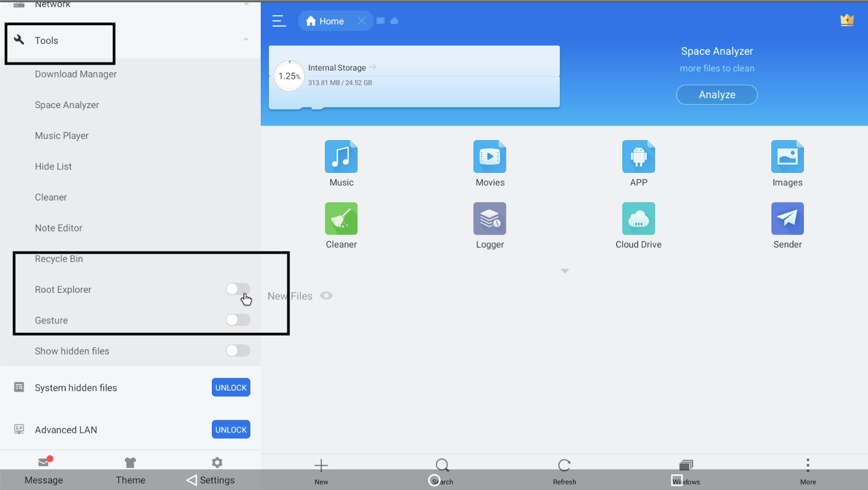Screen dimensions: 868x490
Task: Open the Music category icon
Action: tap(341, 157)
